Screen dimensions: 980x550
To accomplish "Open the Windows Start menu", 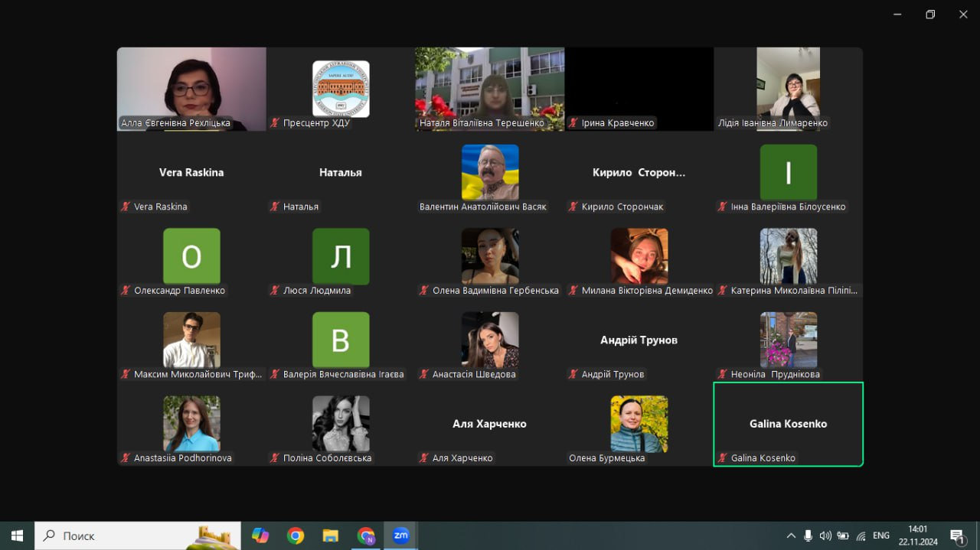I will pos(17,535).
